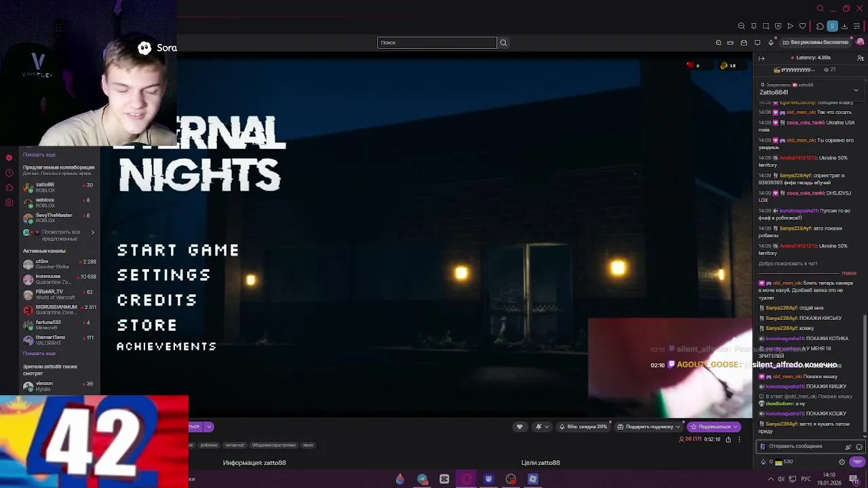The height and width of the screenshot is (488, 868).
Task: Click the pin icon in browser toolbar
Action: [x=753, y=26]
